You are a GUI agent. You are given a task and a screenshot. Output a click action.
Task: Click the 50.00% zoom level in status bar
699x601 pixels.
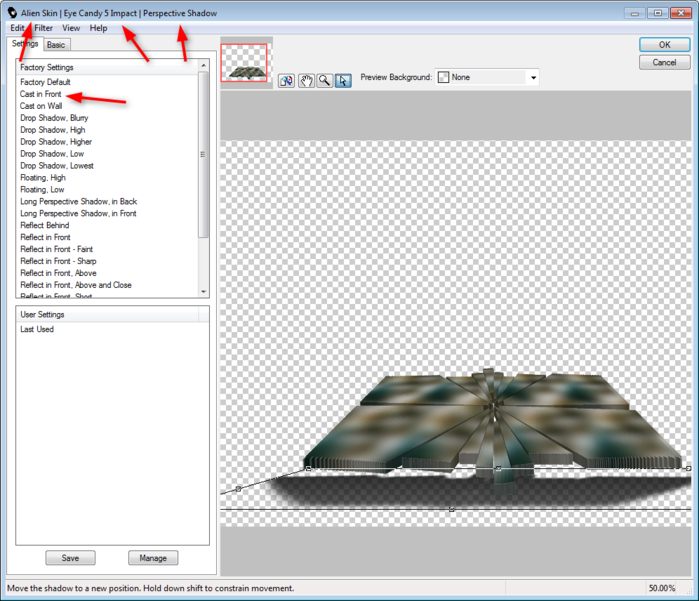click(x=662, y=588)
